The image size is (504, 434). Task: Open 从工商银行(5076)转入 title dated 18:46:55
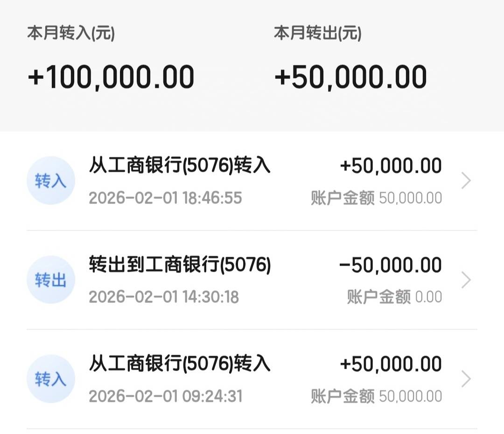[x=180, y=166]
